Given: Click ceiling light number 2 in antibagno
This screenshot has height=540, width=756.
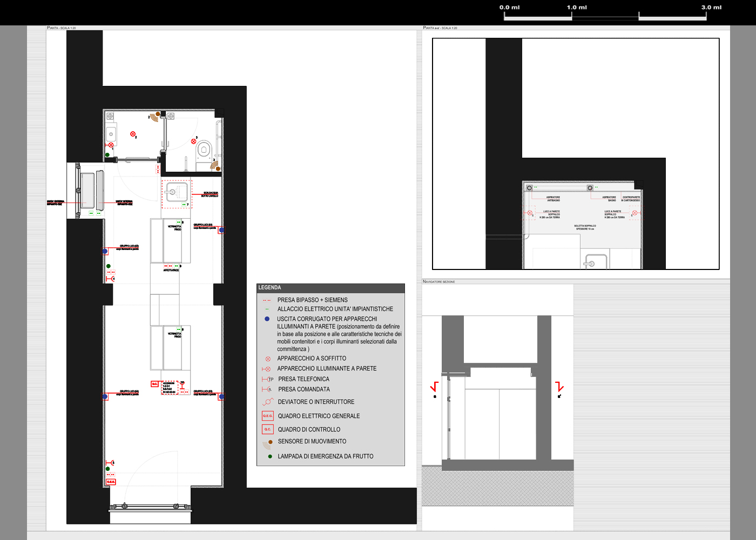Looking at the screenshot, I should click(x=133, y=134).
